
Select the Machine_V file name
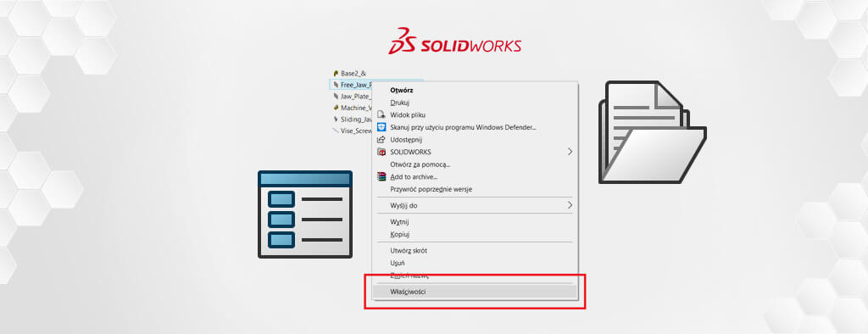356,108
